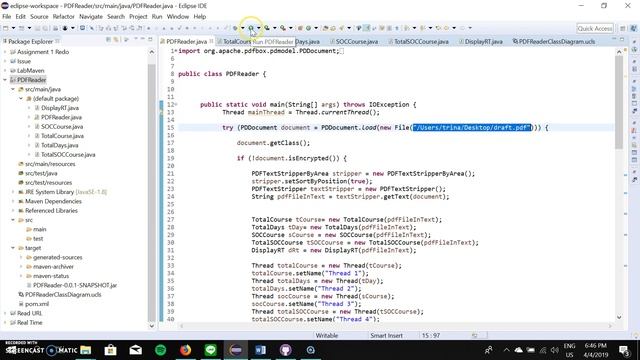This screenshot has height=360, width=640.
Task: Collapse the PDFReader project node
Action: [5, 80]
